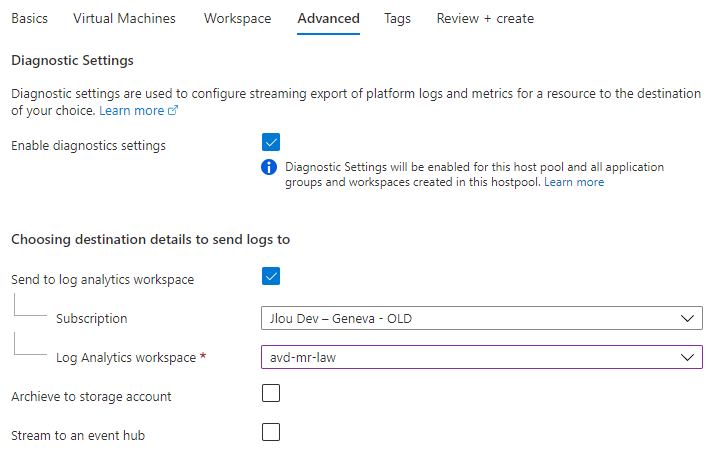Open the Jlou Dev – Geneva subscription dropdown
Screen dimensions: 724x464
tap(482, 318)
